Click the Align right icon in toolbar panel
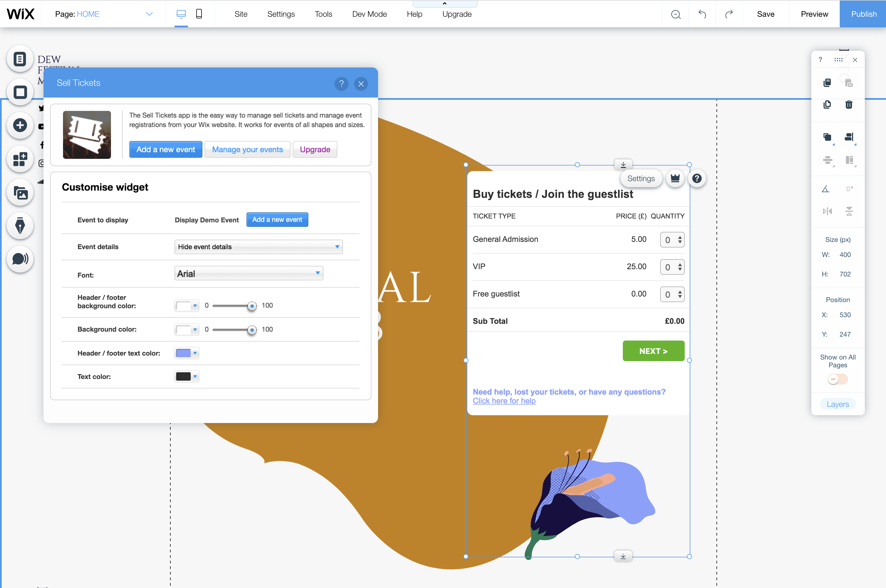 [849, 137]
